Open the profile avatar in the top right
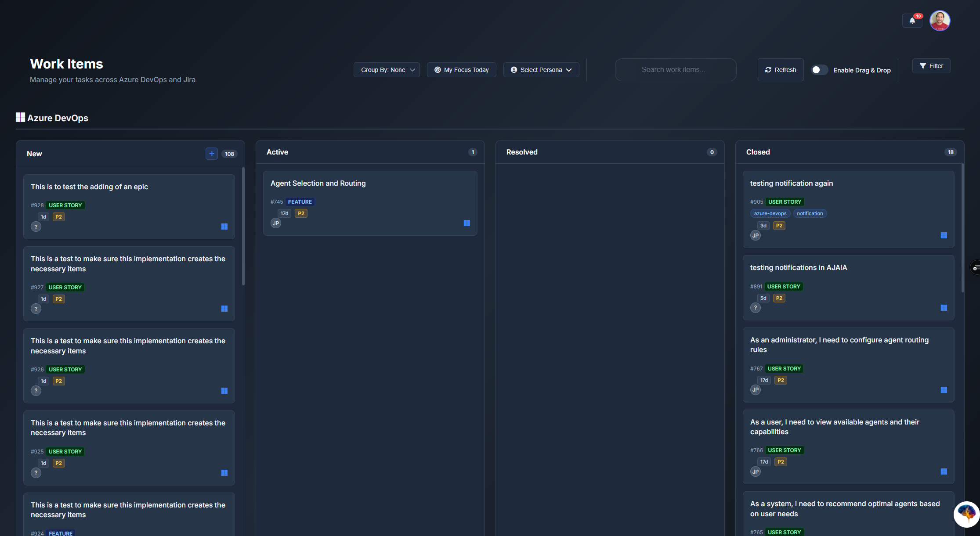The image size is (980, 536). pyautogui.click(x=940, y=20)
